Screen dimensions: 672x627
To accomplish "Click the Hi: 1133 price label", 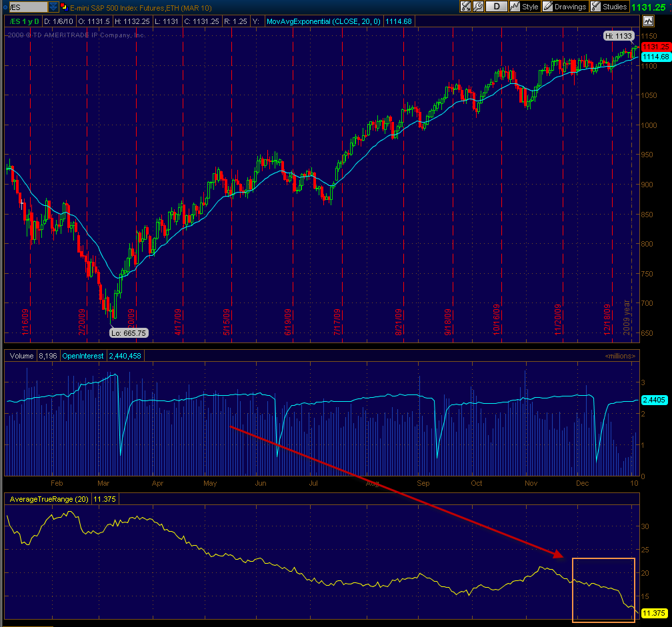I will [619, 36].
